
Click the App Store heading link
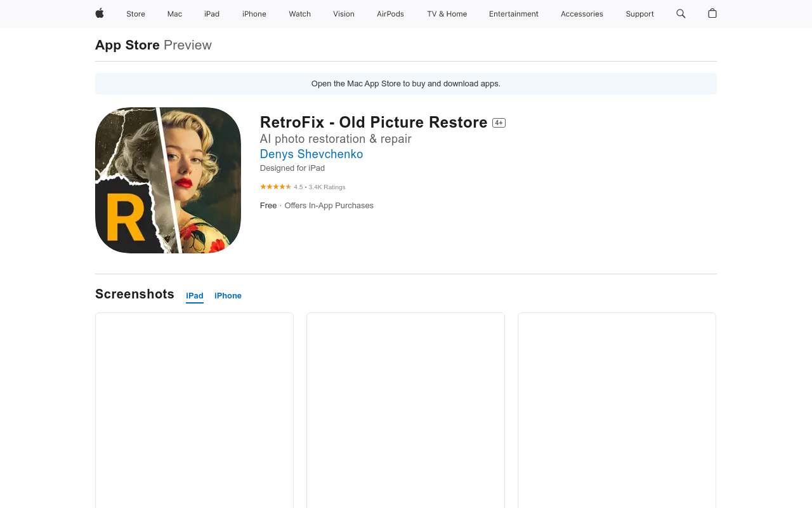[128, 45]
